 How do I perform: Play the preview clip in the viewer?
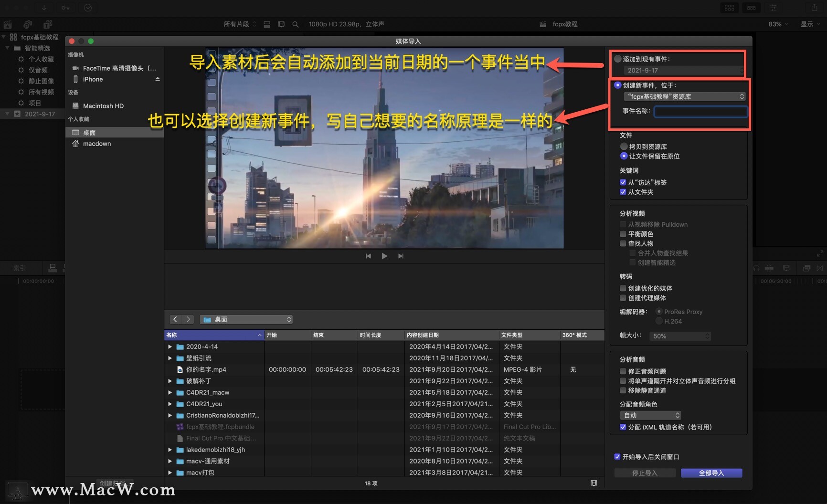tap(384, 256)
